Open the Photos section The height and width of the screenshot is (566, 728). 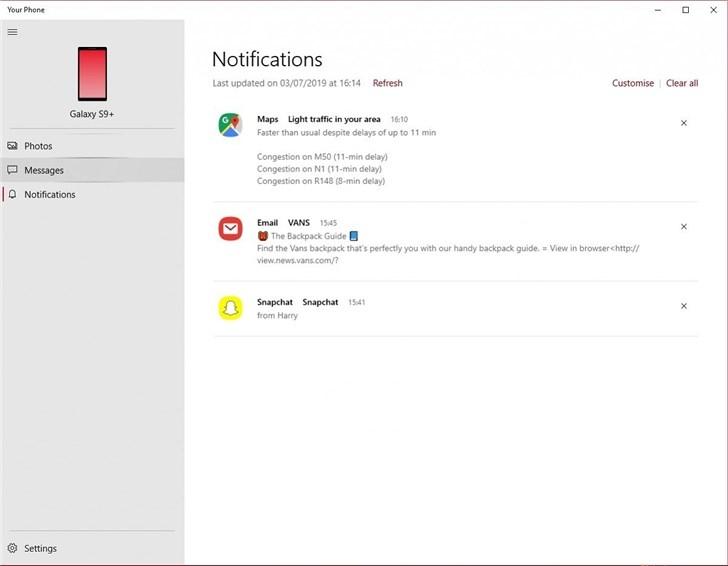click(x=92, y=146)
